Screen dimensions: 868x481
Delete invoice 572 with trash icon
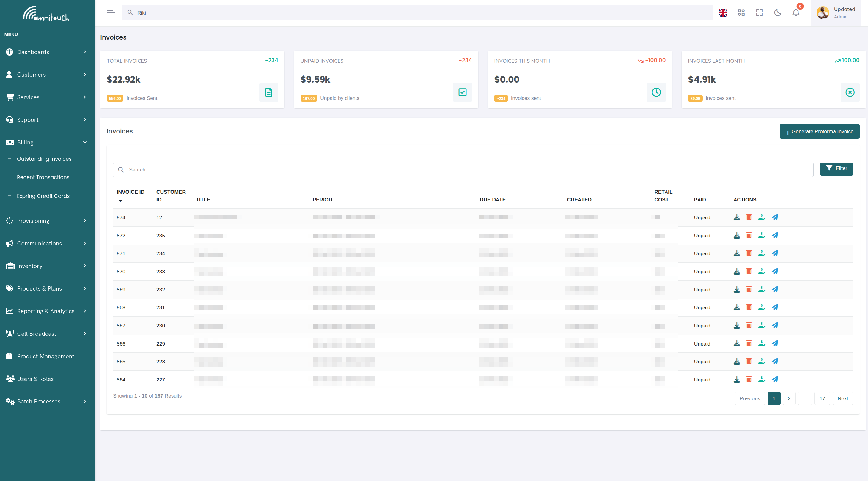click(749, 235)
